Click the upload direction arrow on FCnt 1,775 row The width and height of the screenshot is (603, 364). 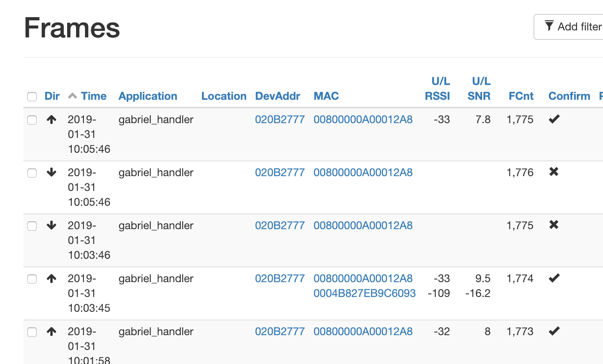[x=51, y=120]
